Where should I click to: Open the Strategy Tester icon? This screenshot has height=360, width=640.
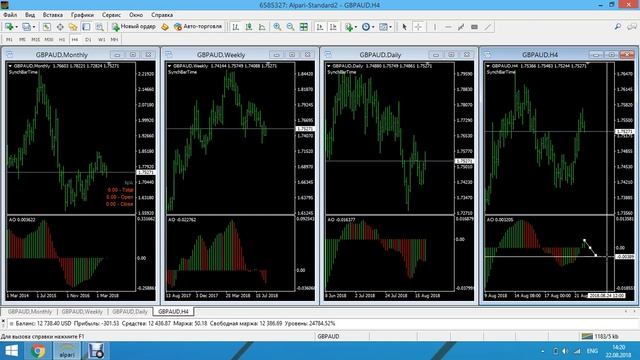pyautogui.click(x=99, y=27)
